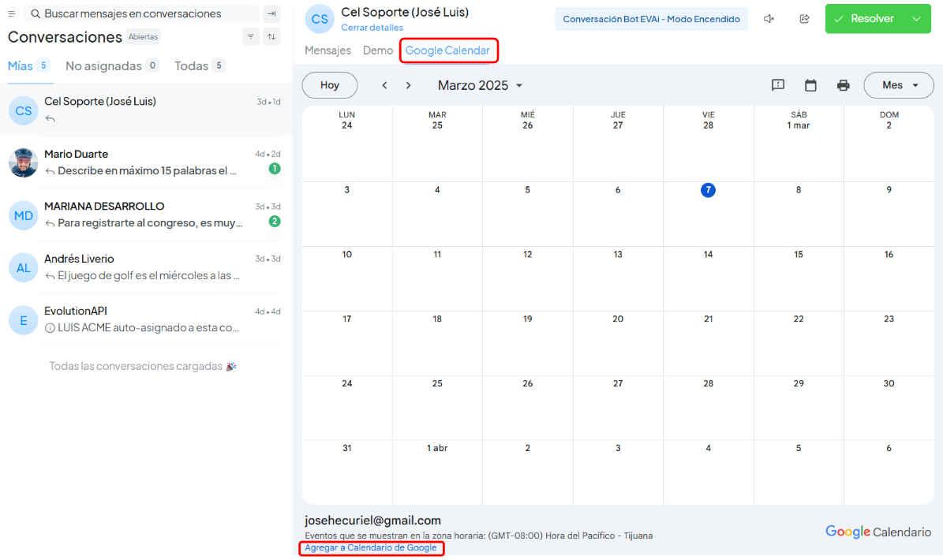Click message preview 'El juego de golf es el miércoles'

pos(148,276)
